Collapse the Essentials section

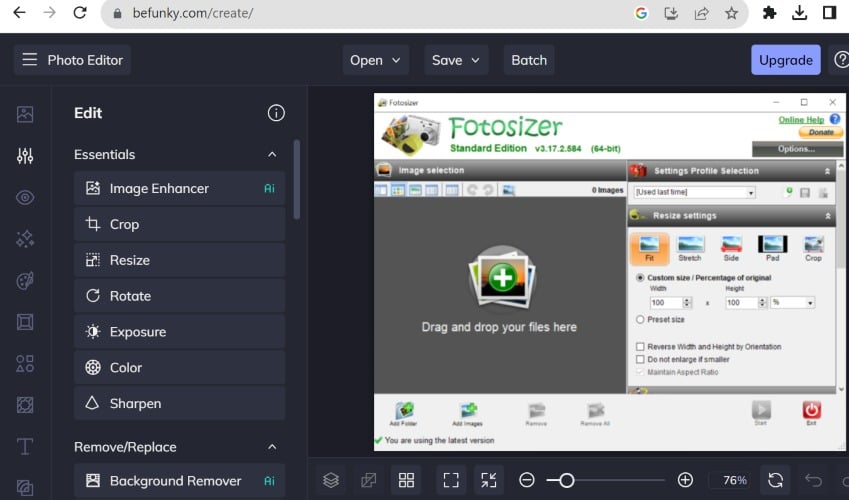pos(271,155)
